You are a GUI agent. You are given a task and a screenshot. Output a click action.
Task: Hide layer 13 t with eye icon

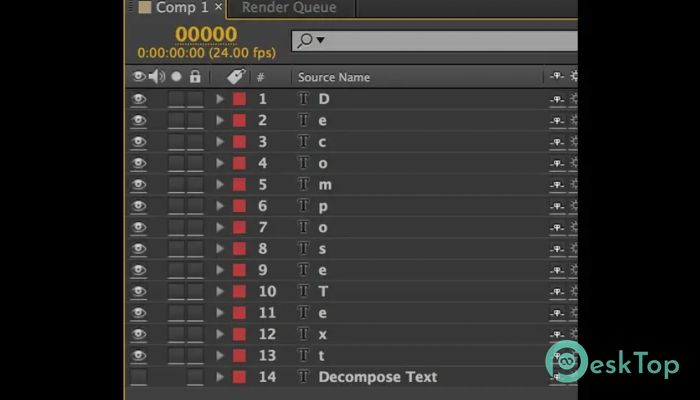tap(138, 355)
